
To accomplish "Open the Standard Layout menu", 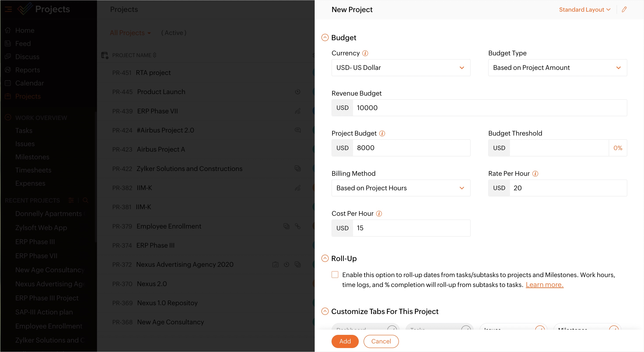I will click(585, 9).
